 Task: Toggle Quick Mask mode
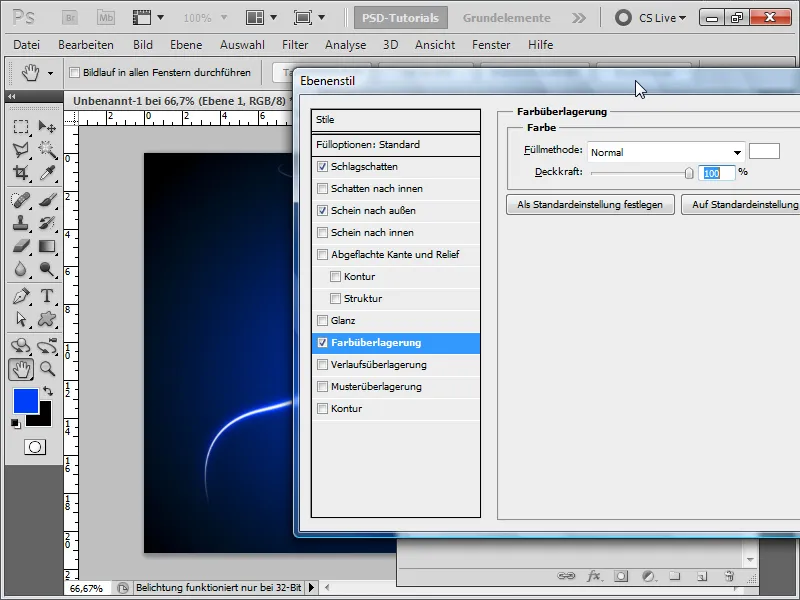click(35, 447)
